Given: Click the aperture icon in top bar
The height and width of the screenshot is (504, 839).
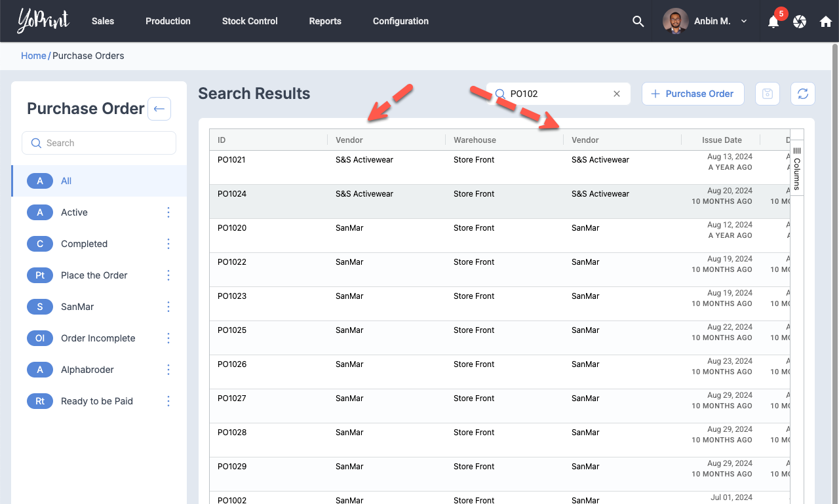Looking at the screenshot, I should (x=800, y=22).
